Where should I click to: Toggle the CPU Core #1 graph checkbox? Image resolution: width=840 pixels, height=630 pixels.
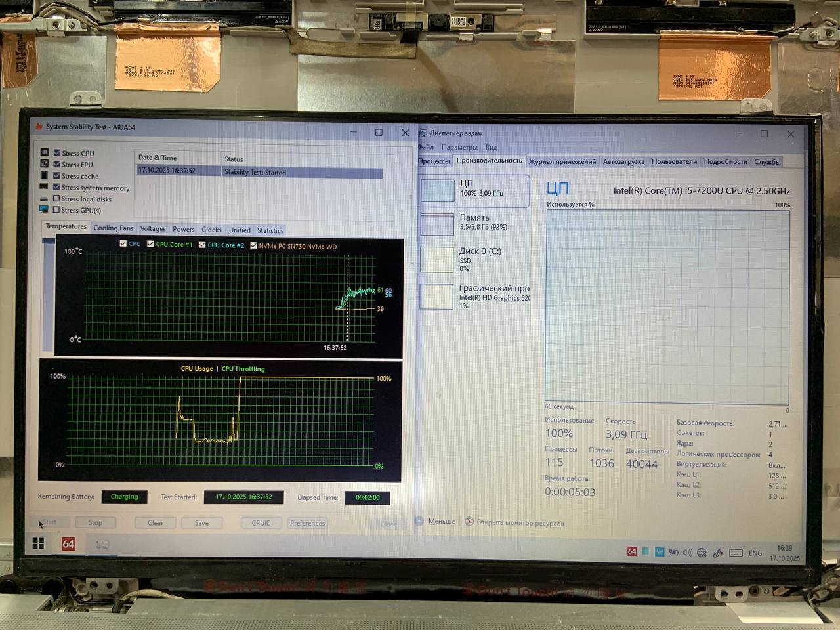pyautogui.click(x=150, y=244)
